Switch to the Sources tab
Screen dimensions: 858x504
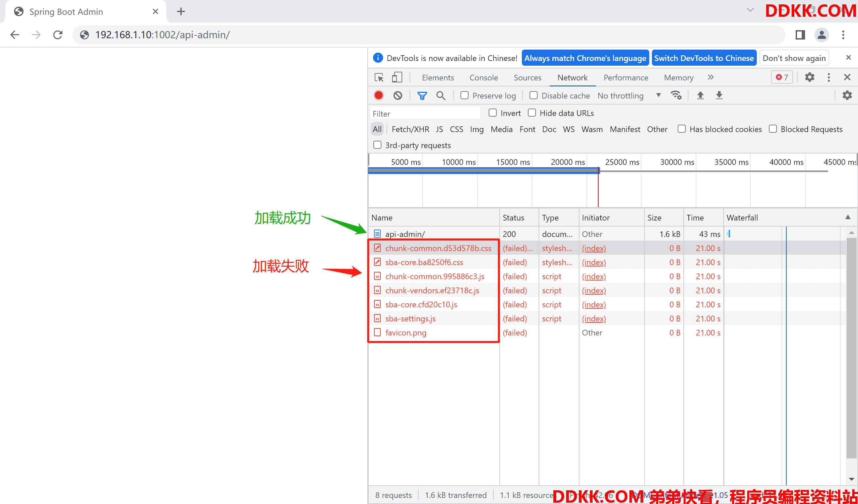(x=528, y=78)
